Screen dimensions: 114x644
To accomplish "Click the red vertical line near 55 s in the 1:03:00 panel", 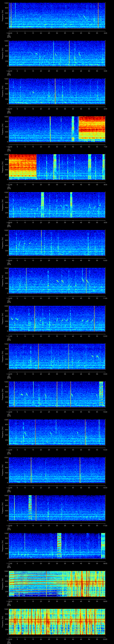I will tap(98, 16).
